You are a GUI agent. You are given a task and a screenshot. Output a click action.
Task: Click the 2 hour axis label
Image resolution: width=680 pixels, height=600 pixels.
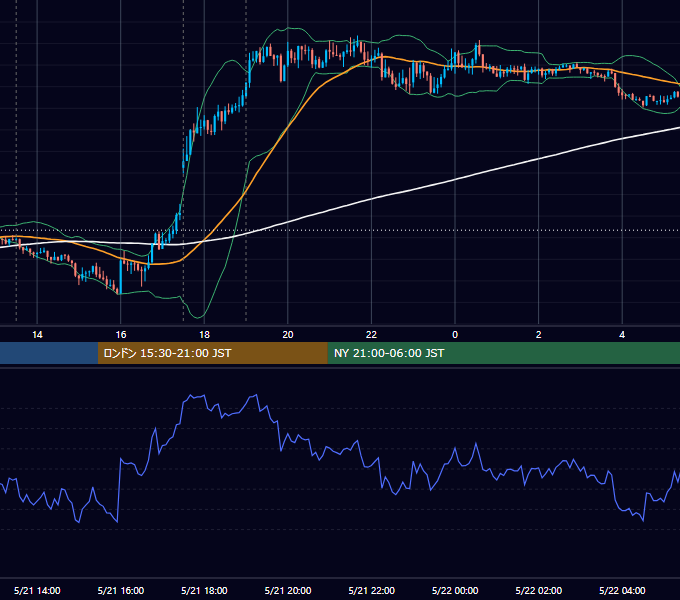(539, 335)
